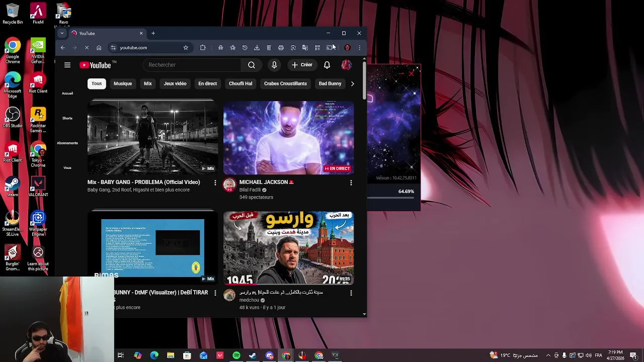Select the En direct filter chip
This screenshot has width=644, height=362.
coord(207,83)
